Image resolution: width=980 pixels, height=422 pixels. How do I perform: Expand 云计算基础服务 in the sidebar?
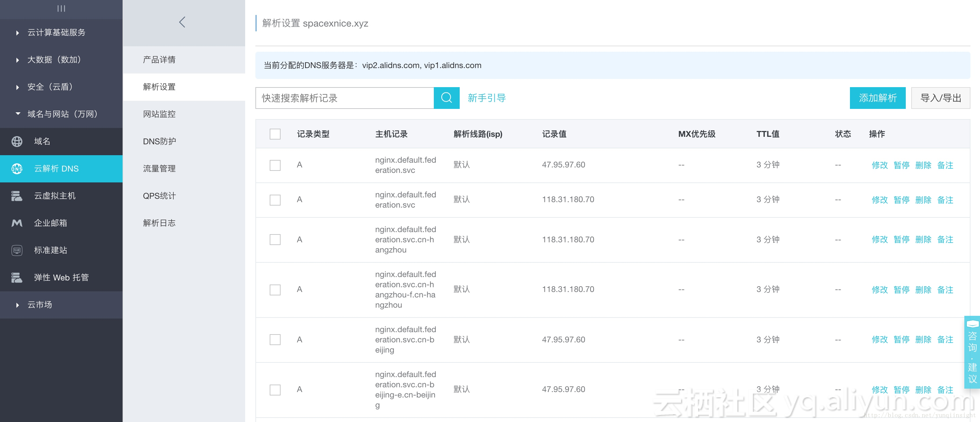pos(56,33)
